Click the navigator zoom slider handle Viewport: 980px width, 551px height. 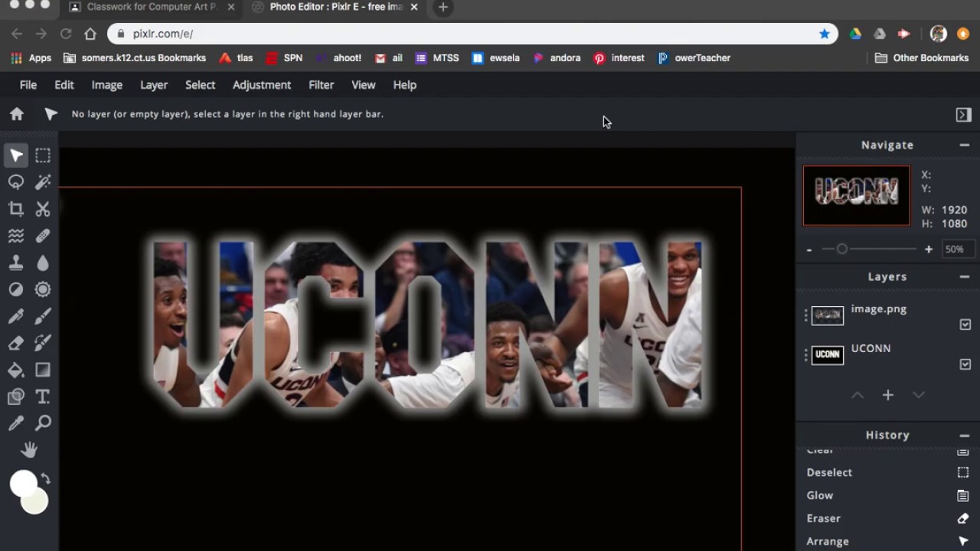click(842, 249)
